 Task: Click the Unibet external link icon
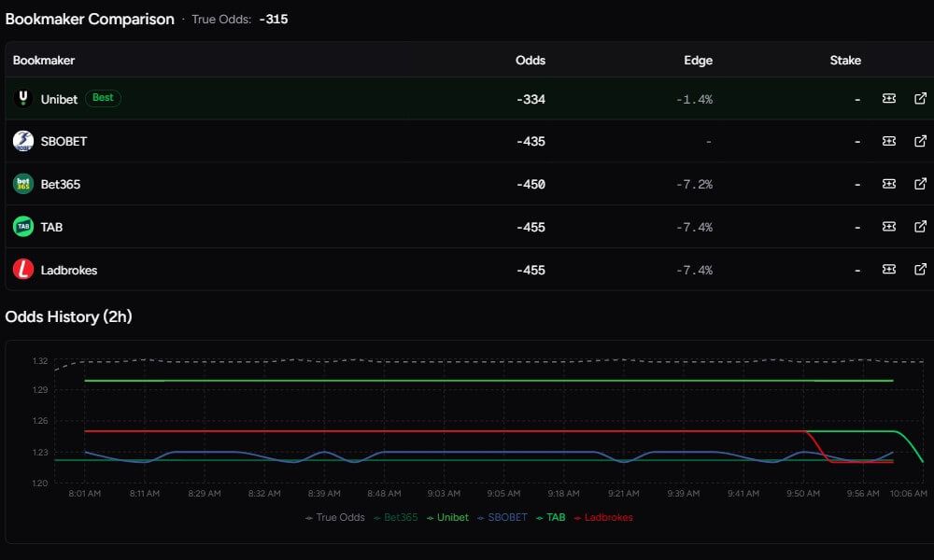[x=921, y=98]
